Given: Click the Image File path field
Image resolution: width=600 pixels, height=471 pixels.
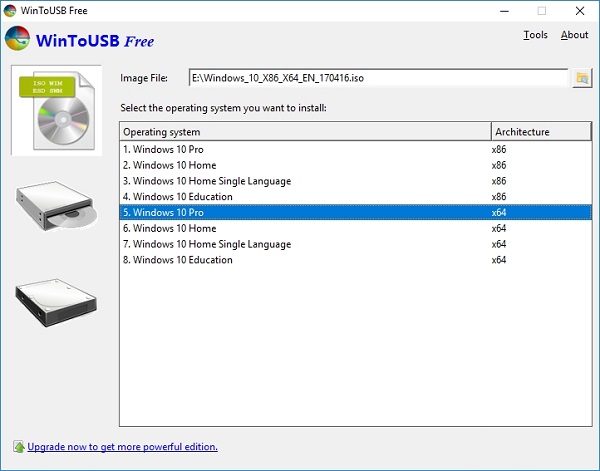Looking at the screenshot, I should pos(378,78).
